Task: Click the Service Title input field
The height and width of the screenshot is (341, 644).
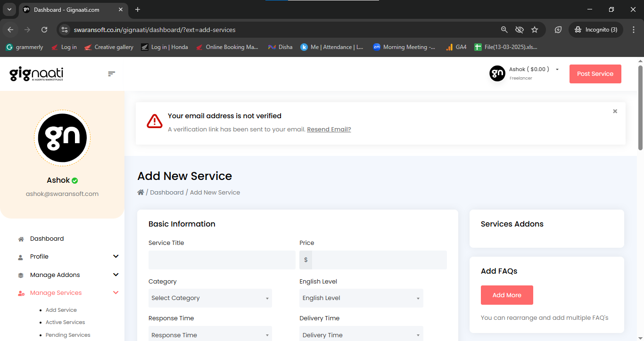Action: [x=222, y=260]
